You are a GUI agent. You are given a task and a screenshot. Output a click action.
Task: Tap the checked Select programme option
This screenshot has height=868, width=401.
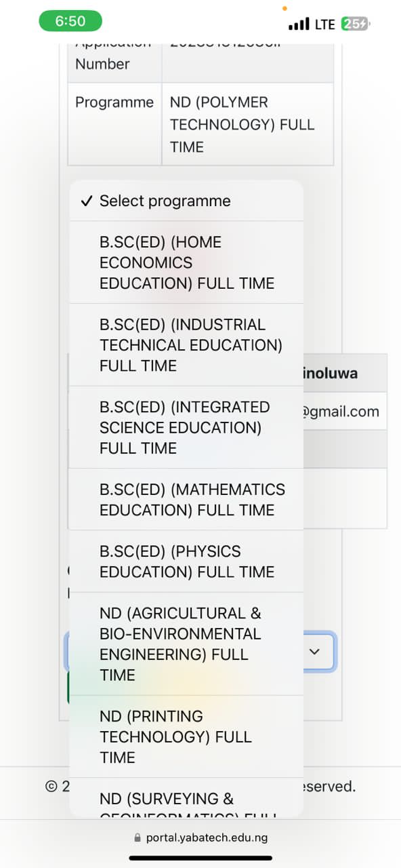click(x=186, y=201)
